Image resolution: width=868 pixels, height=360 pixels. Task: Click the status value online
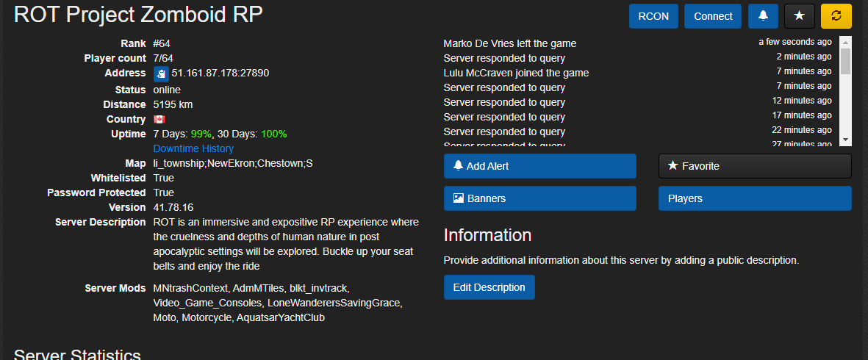(x=167, y=90)
